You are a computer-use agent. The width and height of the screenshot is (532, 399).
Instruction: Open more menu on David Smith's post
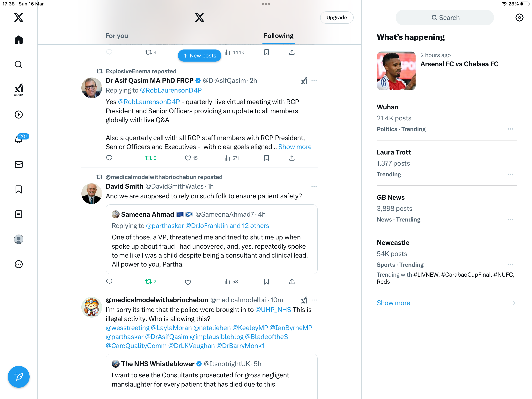314,186
